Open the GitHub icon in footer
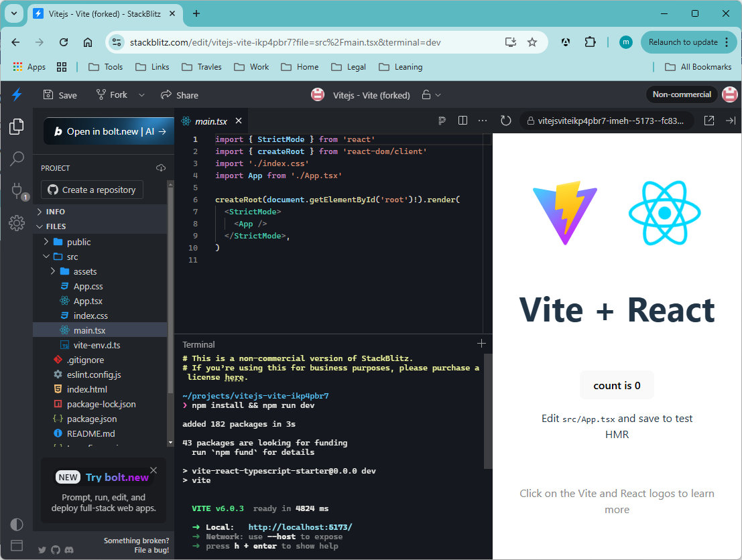This screenshot has height=560, width=742. pyautogui.click(x=56, y=550)
